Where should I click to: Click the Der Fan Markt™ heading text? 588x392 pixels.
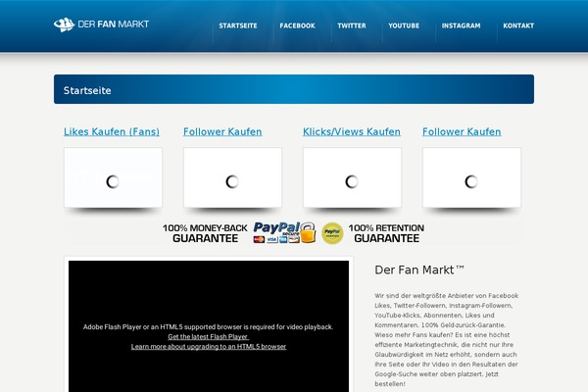(x=419, y=270)
